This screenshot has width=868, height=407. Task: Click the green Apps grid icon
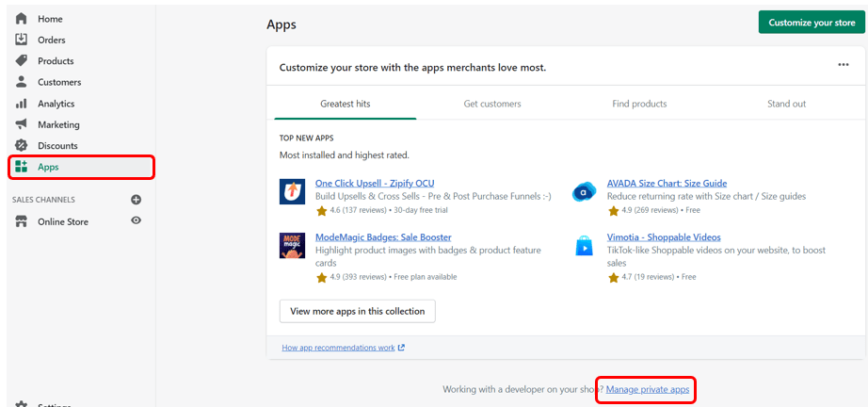click(21, 167)
